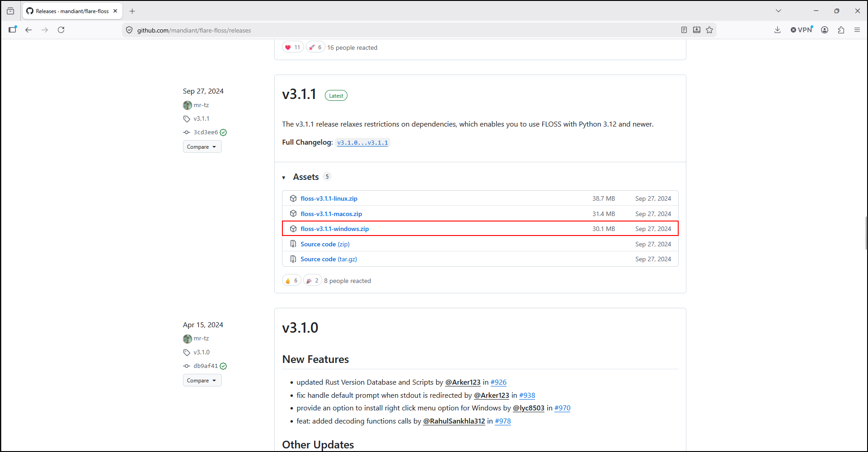Open pull request #970
Image resolution: width=868 pixels, height=452 pixels.
coord(563,408)
